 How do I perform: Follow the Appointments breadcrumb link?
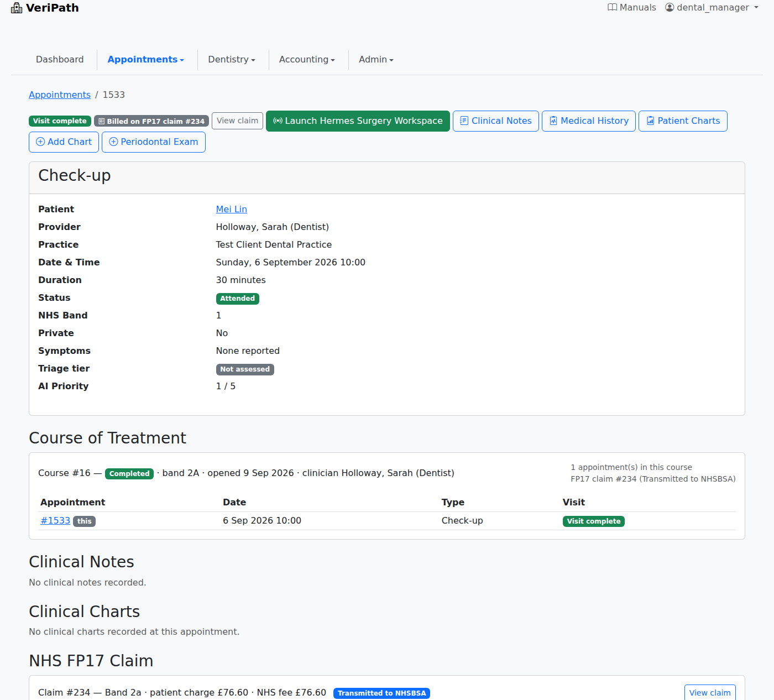pyautogui.click(x=60, y=95)
